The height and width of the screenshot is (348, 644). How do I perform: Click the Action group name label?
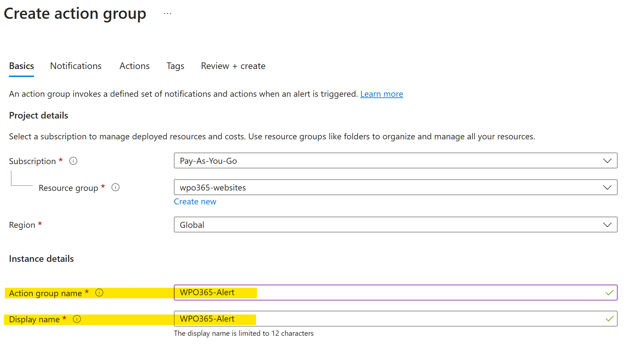(46, 293)
